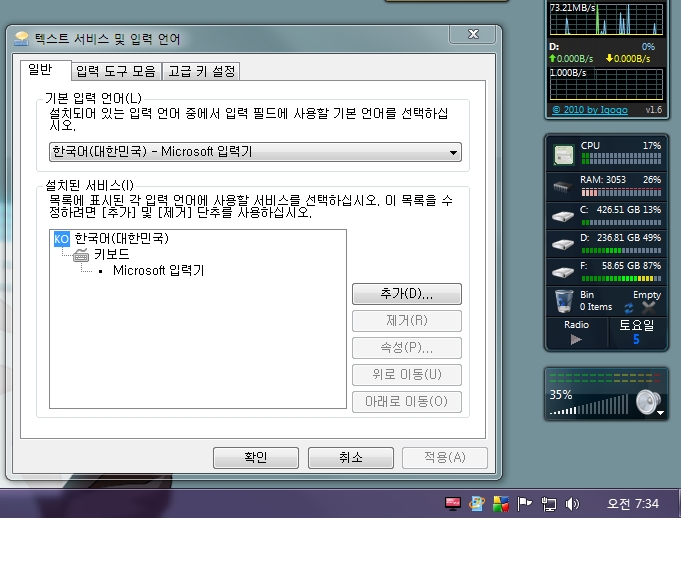Click the Recycle Bin icon in the gadget

[564, 301]
